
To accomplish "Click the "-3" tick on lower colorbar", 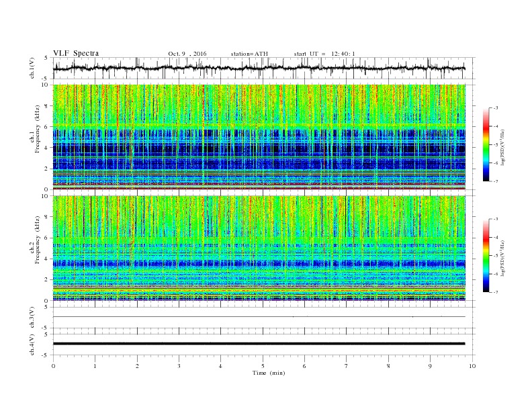I will pos(496,219).
